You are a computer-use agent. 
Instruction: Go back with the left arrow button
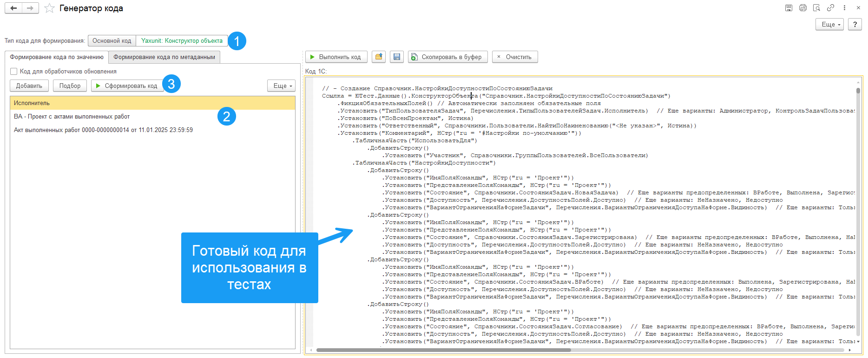[13, 8]
